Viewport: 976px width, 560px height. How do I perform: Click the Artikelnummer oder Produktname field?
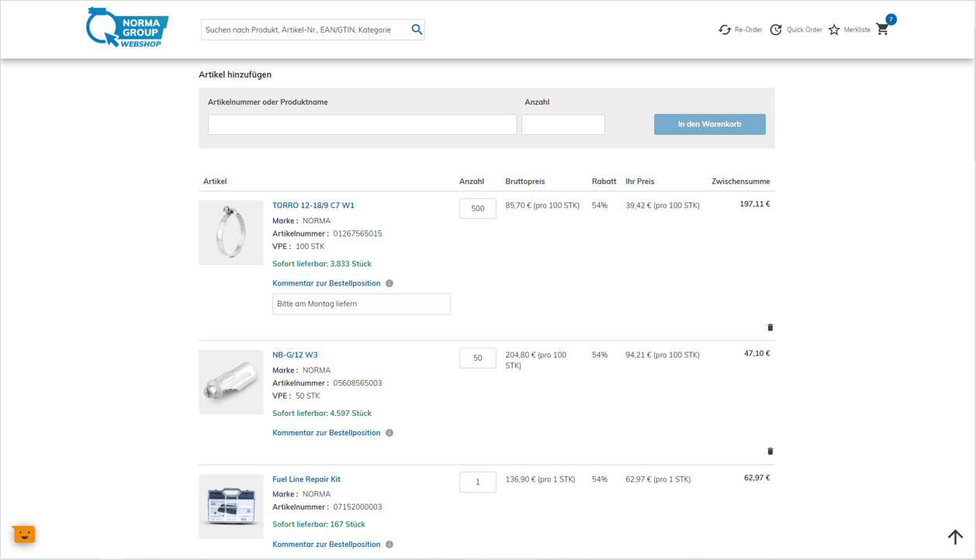362,124
